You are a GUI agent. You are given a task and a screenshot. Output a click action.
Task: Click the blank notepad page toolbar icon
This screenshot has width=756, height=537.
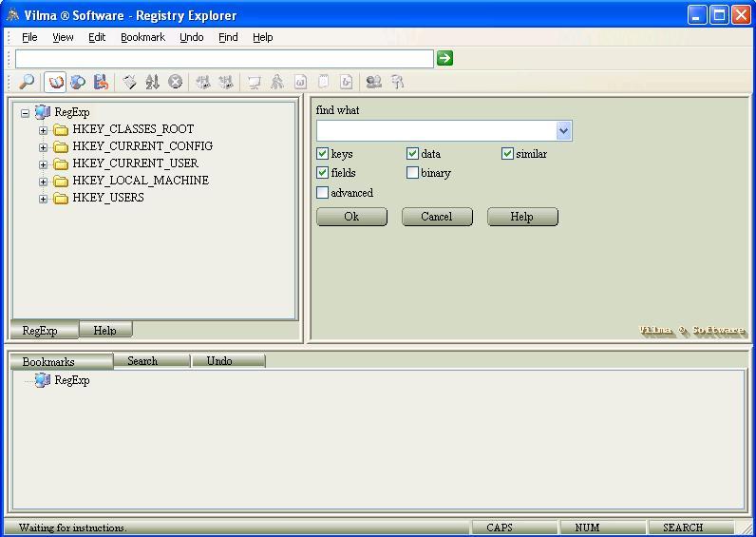323,82
